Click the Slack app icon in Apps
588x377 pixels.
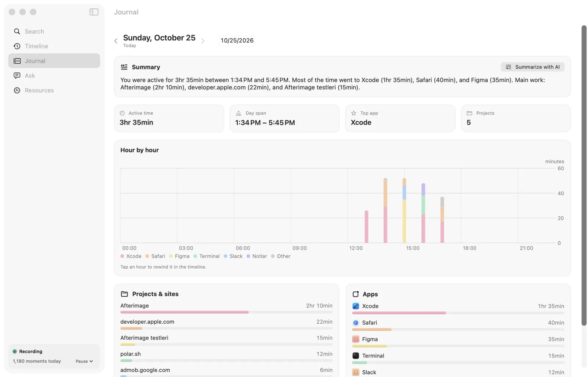click(x=356, y=372)
